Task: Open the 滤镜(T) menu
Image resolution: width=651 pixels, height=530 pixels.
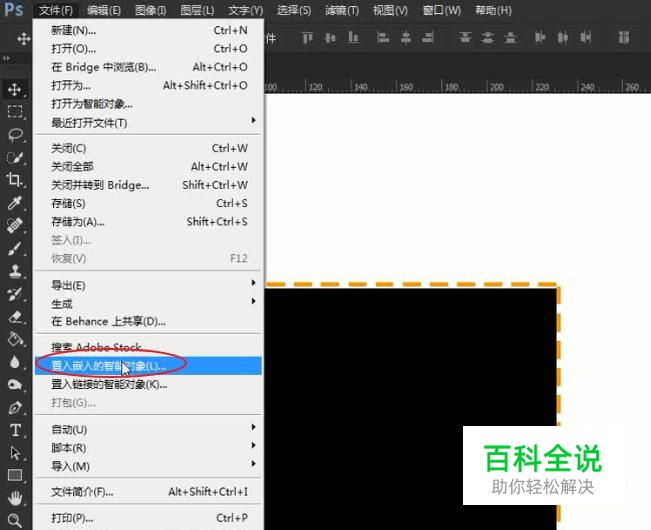Action: point(341,10)
